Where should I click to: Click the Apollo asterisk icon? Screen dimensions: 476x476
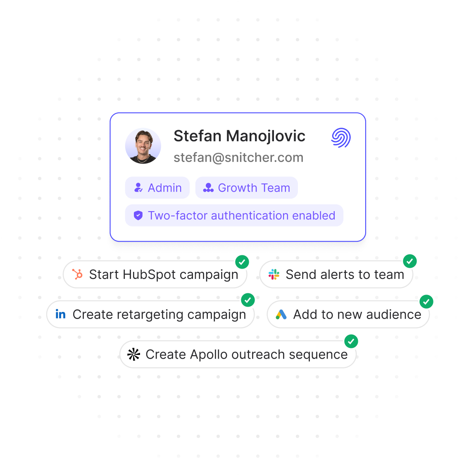133,355
